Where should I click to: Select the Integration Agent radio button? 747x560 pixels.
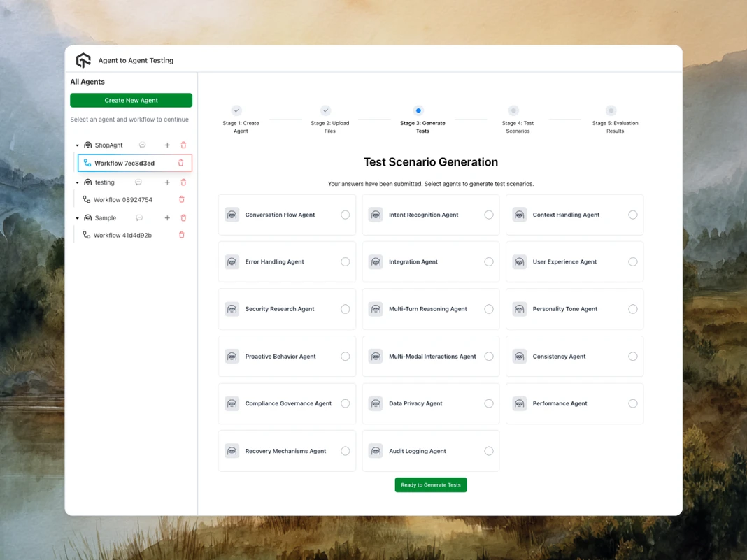point(489,262)
